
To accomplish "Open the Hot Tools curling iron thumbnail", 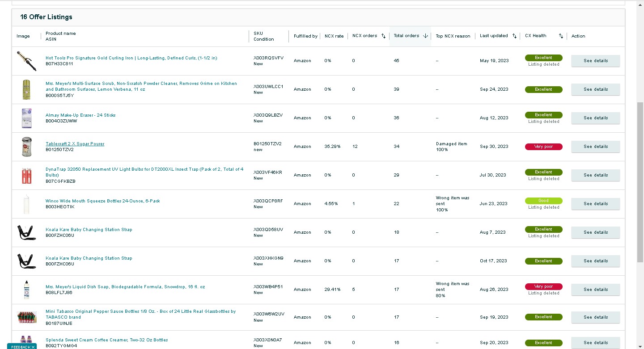I will (x=26, y=61).
